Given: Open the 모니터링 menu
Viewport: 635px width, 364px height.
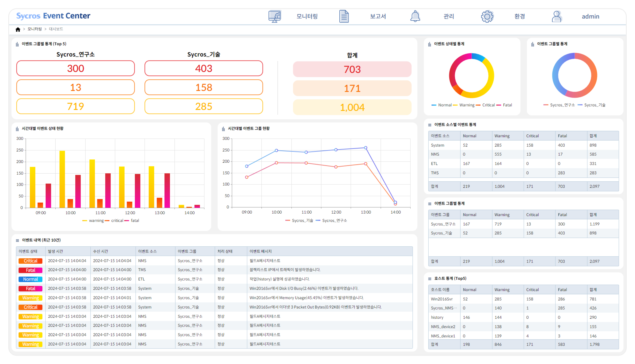Looking at the screenshot, I should tap(307, 17).
